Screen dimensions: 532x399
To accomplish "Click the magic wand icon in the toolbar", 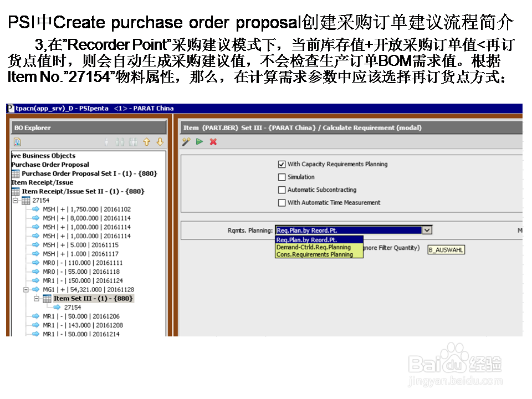I will [x=186, y=142].
